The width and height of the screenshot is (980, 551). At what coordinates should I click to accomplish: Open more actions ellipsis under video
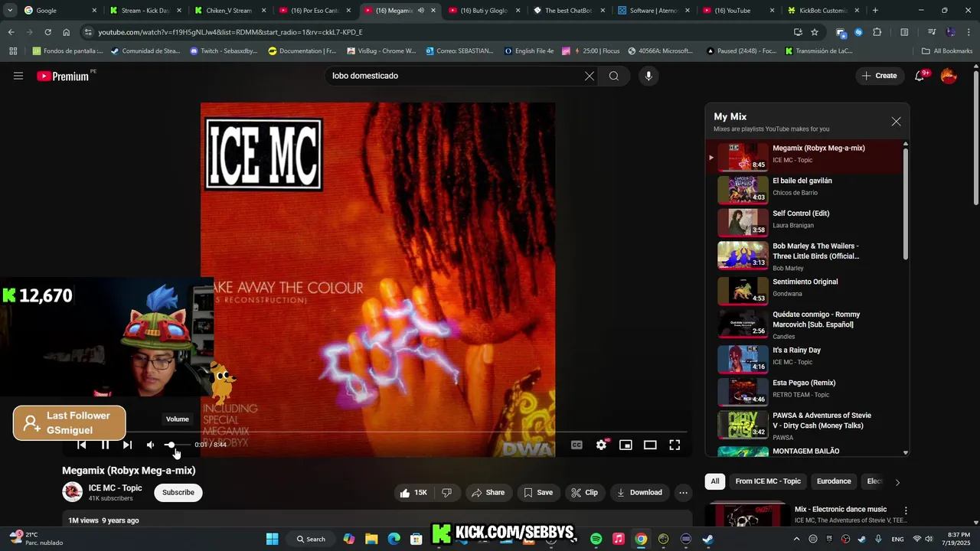coord(684,493)
